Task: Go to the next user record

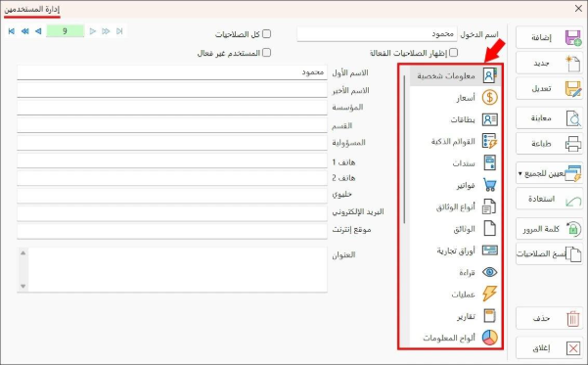Action: (x=93, y=31)
